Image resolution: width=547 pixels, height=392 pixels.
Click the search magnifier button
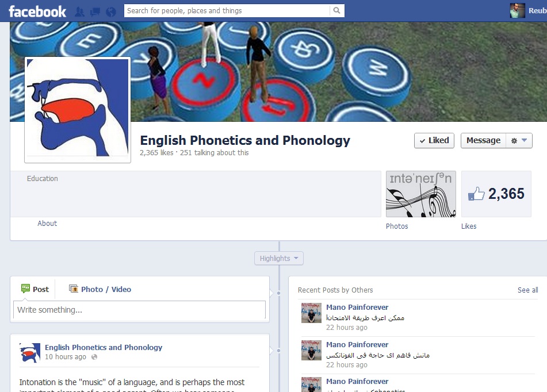(x=336, y=10)
